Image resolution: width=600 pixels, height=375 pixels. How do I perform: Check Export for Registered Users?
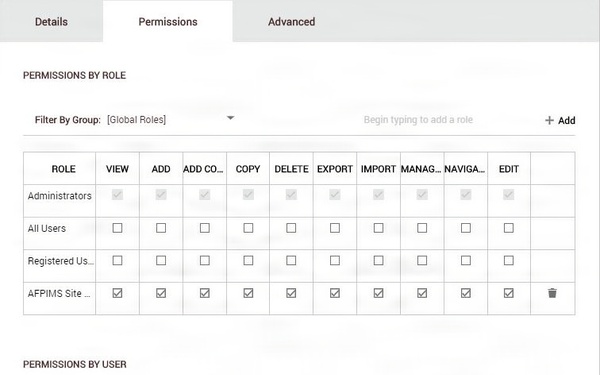(335, 261)
